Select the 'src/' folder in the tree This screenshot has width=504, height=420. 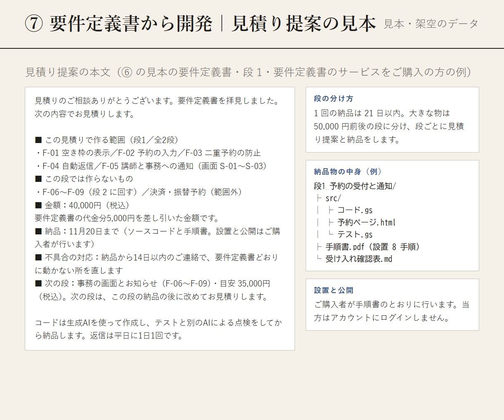[333, 198]
